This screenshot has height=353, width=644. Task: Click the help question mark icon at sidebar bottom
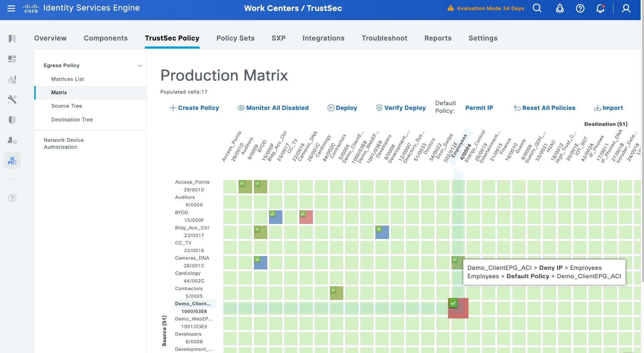(12, 198)
